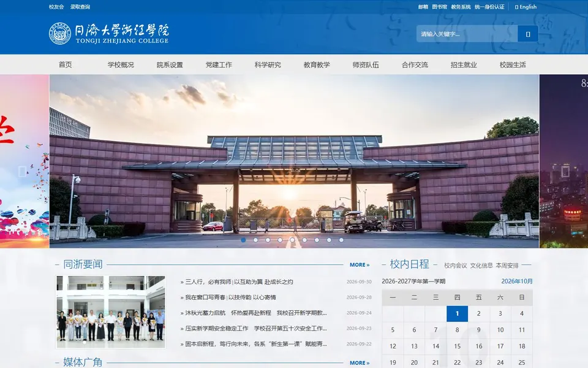Select highlighted calendar date 1

(x=457, y=313)
